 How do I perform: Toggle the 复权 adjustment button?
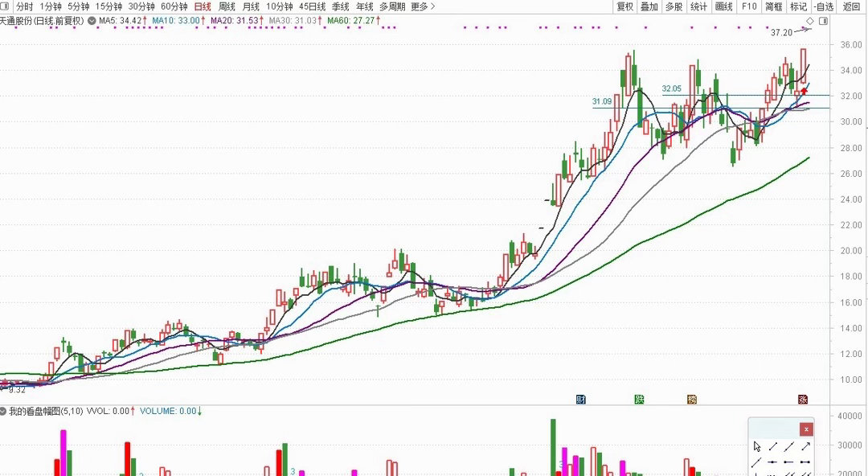point(625,6)
